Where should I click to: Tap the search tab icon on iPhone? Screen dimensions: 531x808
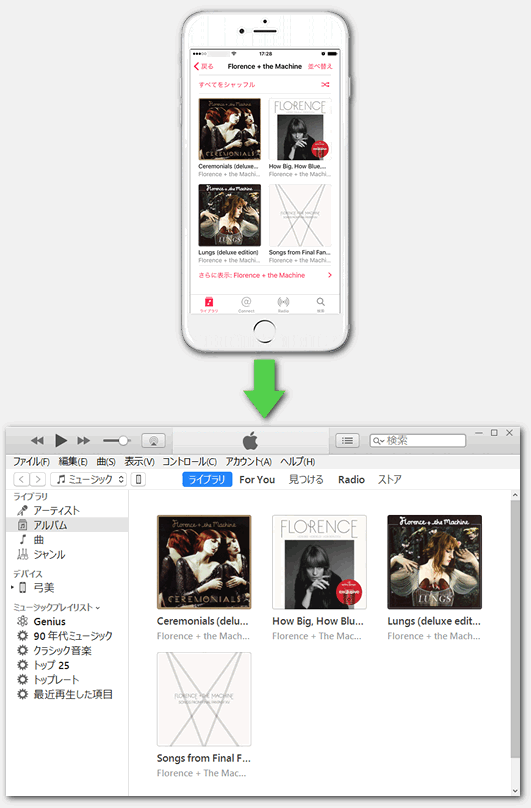click(x=321, y=304)
